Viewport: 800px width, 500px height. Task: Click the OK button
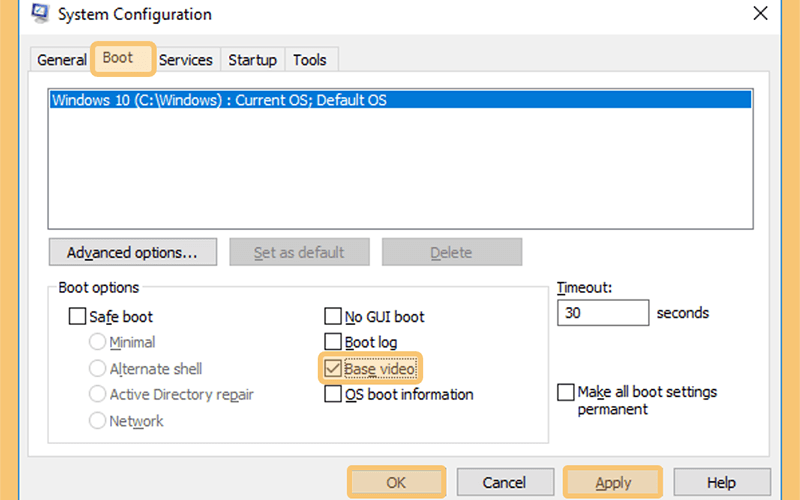pyautogui.click(x=396, y=482)
